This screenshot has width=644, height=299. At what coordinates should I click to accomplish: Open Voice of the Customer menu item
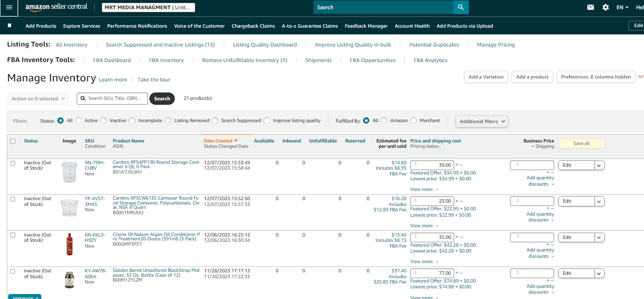pos(199,26)
